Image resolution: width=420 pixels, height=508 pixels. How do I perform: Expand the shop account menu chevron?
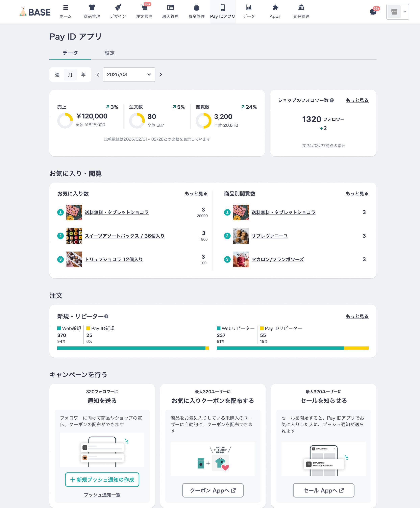click(405, 12)
